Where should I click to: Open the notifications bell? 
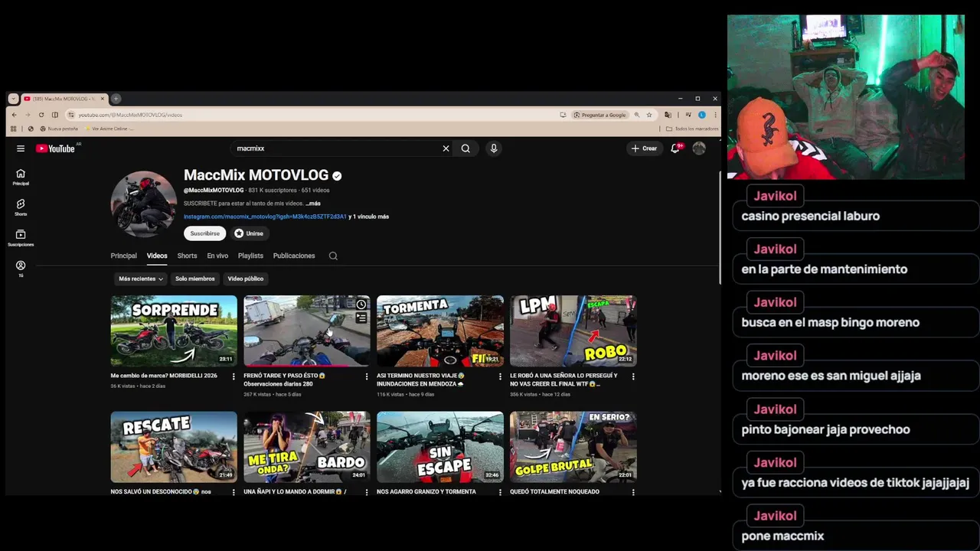tap(675, 148)
